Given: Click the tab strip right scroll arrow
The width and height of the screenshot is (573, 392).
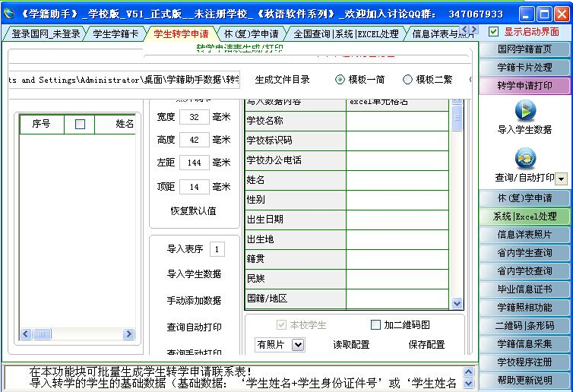Looking at the screenshot, I should [474, 30].
